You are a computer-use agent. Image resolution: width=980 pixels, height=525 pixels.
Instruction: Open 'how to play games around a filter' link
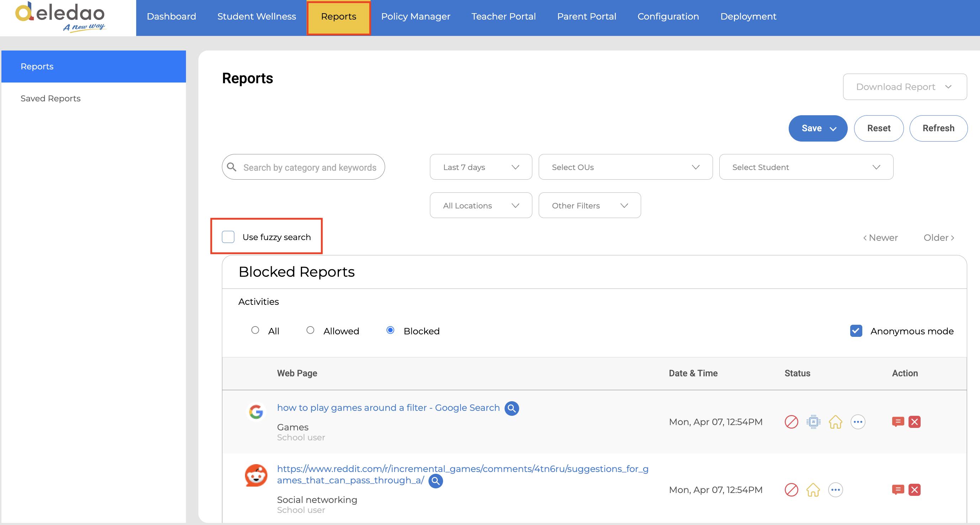coord(388,408)
